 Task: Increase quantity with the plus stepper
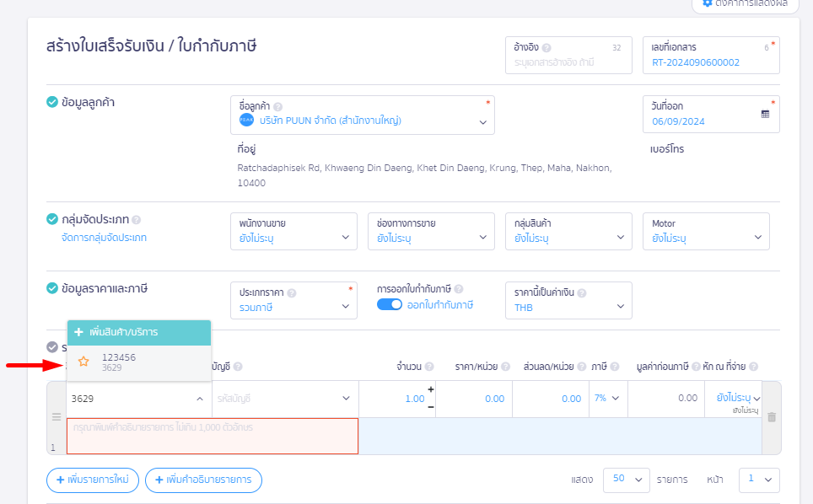(x=431, y=389)
